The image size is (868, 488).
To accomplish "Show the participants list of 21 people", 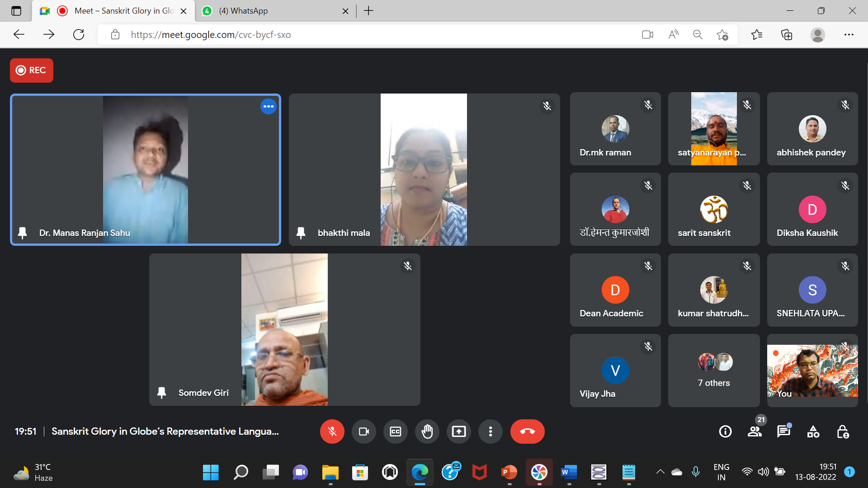I will click(755, 432).
